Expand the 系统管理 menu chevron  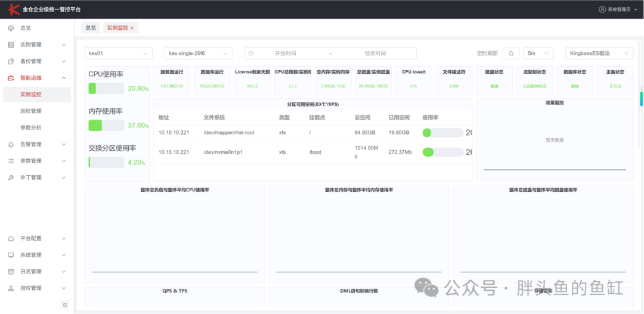pyautogui.click(x=64, y=255)
